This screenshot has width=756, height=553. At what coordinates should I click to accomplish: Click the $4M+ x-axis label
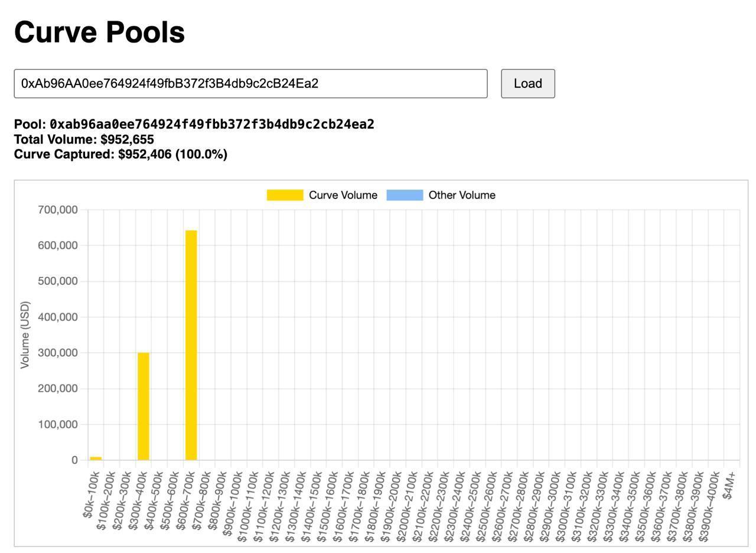coord(730,484)
